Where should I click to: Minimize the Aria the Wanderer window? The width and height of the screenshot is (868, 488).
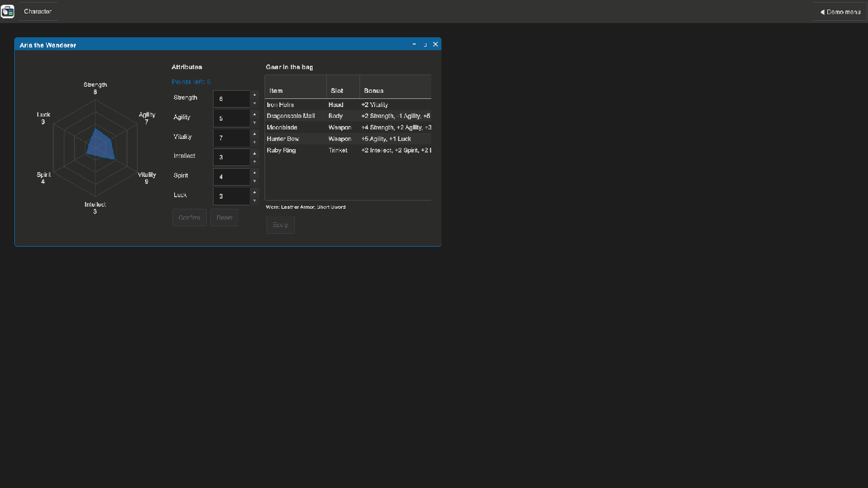pyautogui.click(x=414, y=44)
